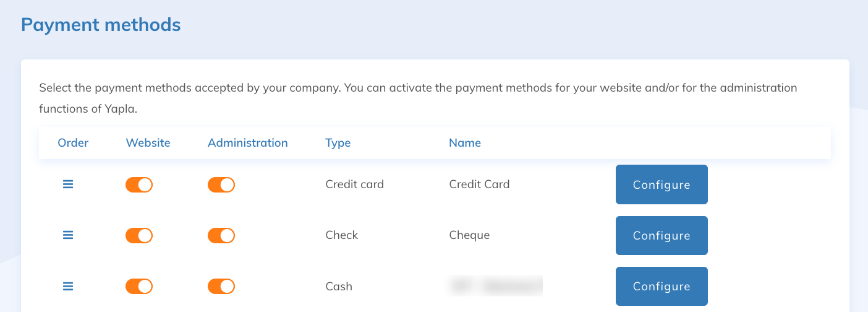Open Configure for Cheque payment method
The height and width of the screenshot is (312, 868).
662,235
